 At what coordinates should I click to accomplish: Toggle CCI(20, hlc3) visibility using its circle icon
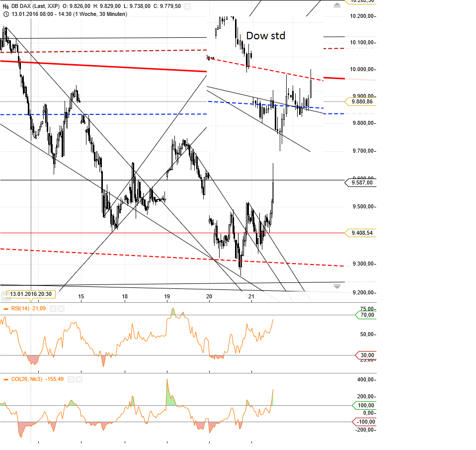(x=71, y=379)
